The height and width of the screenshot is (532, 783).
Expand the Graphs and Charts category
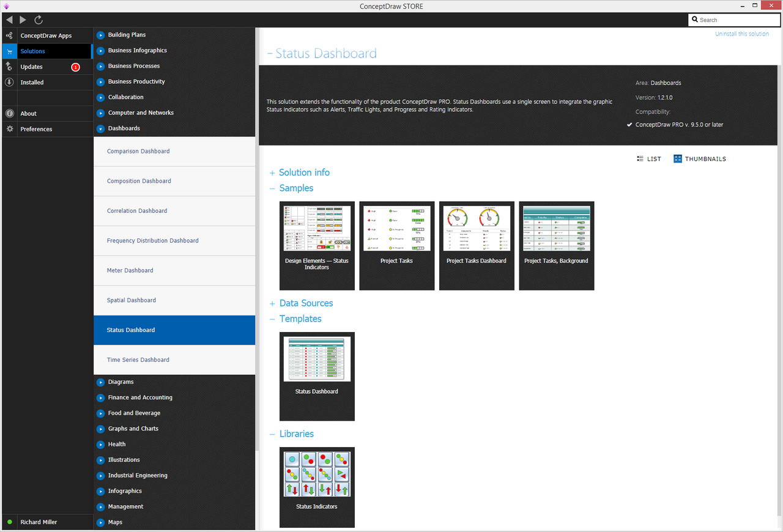tap(100, 429)
